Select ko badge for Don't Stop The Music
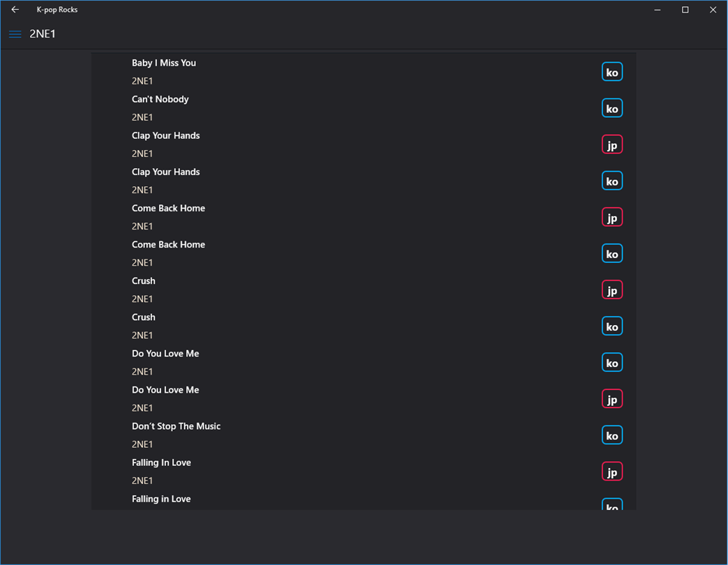The image size is (728, 565). pos(612,435)
